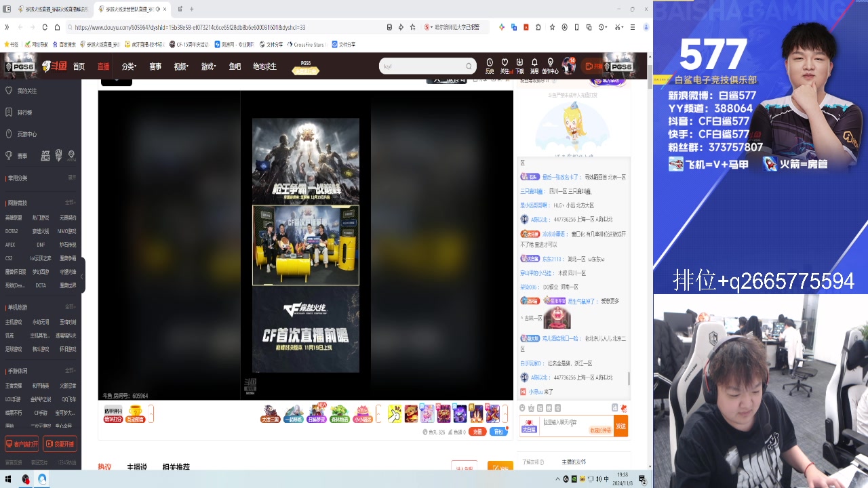Viewport: 868px width, 488px height.
Task: Open the 视频 dropdown in navigation
Action: [x=181, y=66]
